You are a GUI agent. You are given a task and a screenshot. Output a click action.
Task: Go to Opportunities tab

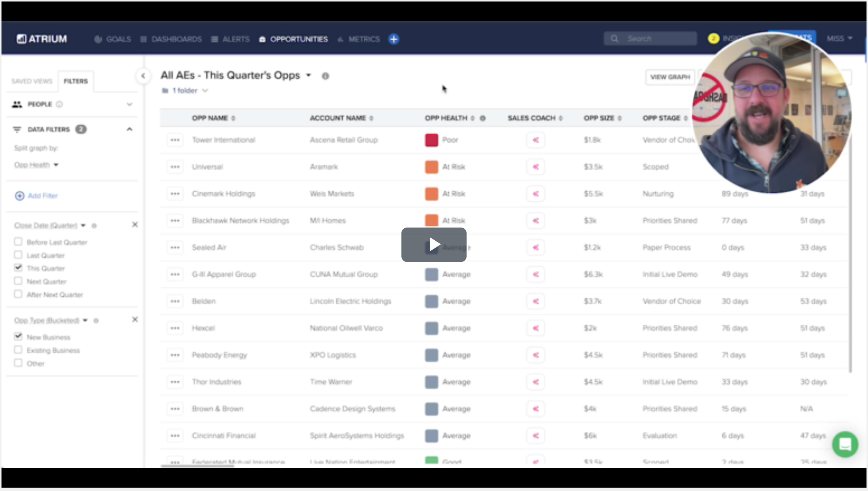[x=293, y=39]
